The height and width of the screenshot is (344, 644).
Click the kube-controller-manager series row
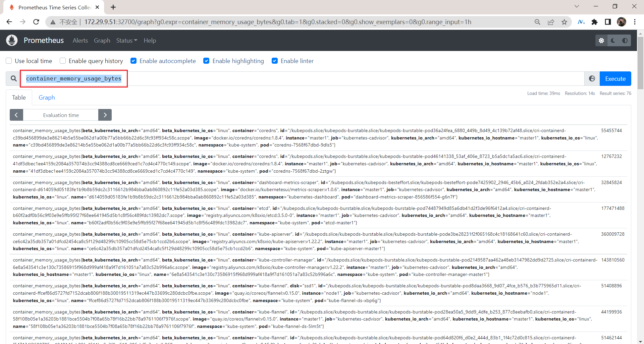coord(319,267)
